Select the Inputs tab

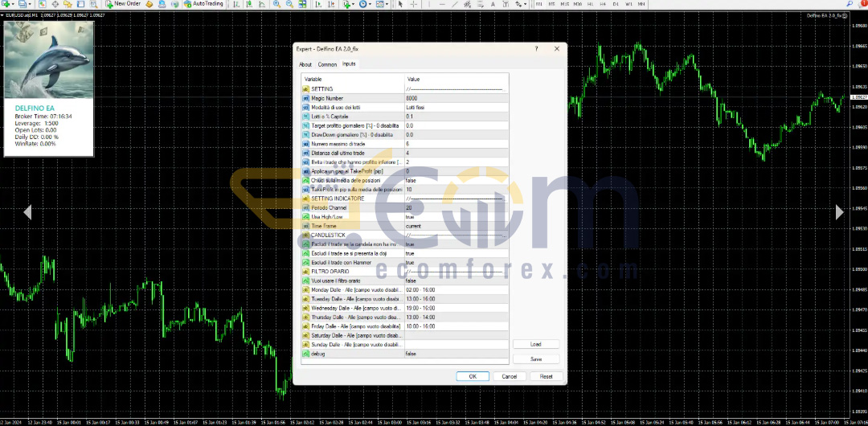coord(349,64)
